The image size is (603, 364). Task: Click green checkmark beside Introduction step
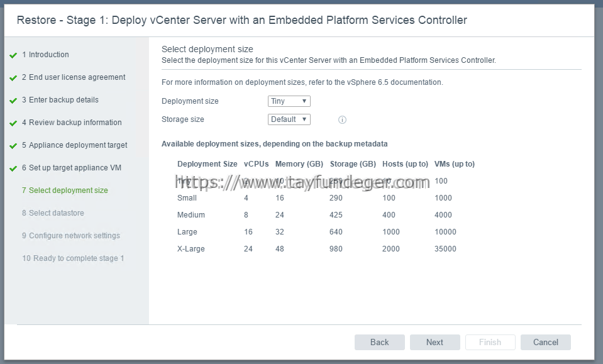click(x=13, y=55)
